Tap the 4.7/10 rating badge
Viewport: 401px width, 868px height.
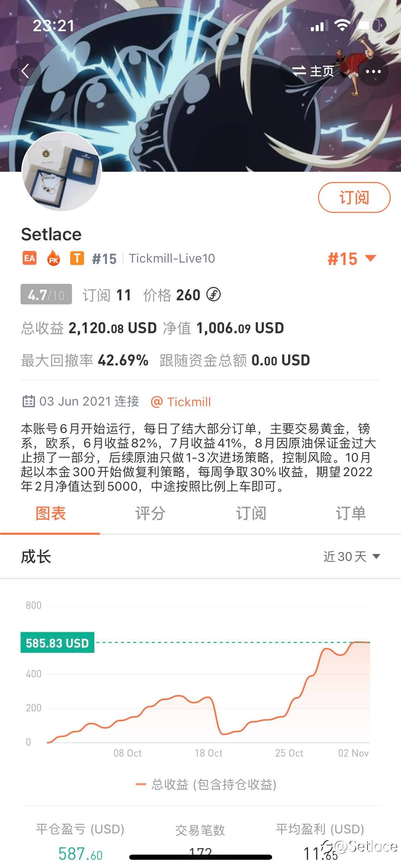tap(46, 294)
